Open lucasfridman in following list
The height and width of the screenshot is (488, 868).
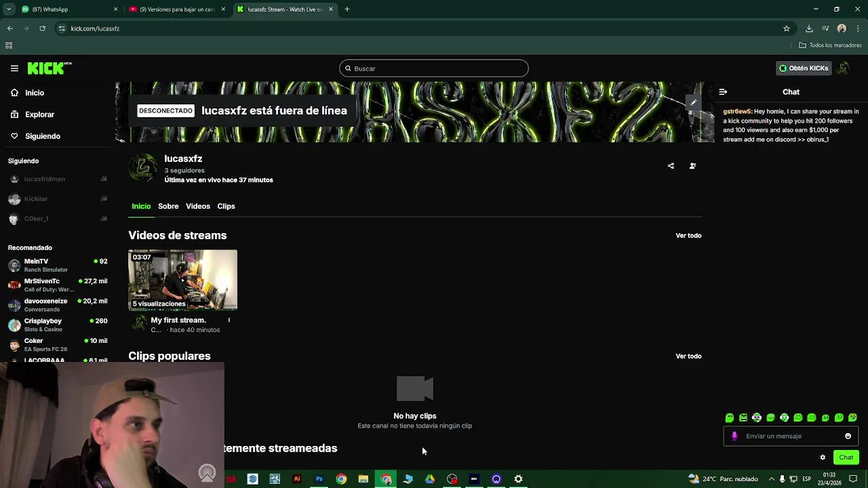(57, 179)
